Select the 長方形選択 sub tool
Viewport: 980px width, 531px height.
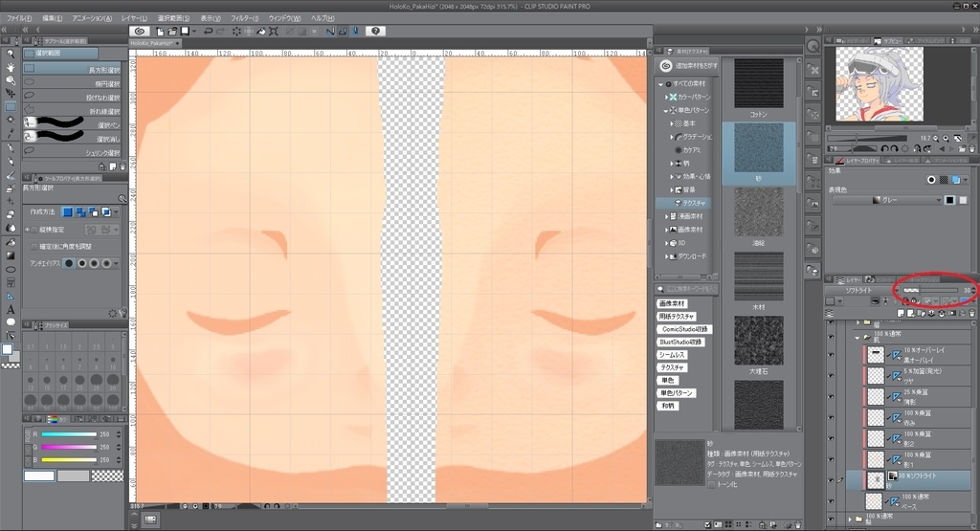[x=73, y=69]
